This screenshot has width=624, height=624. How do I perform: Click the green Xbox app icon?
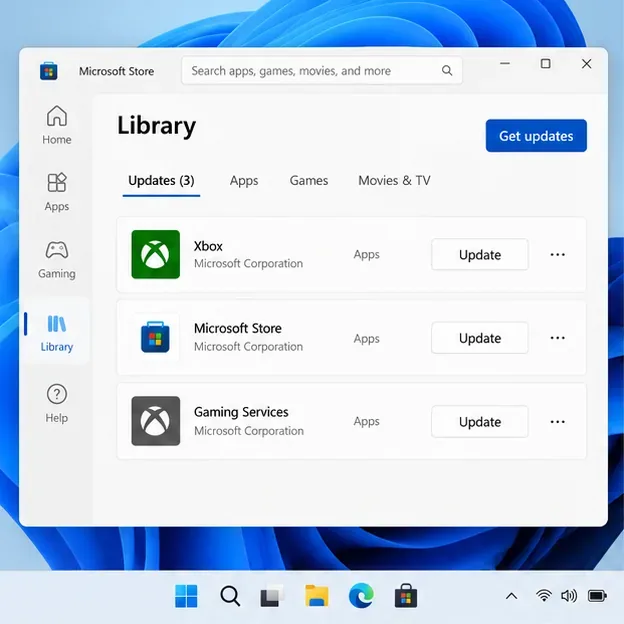tap(156, 254)
